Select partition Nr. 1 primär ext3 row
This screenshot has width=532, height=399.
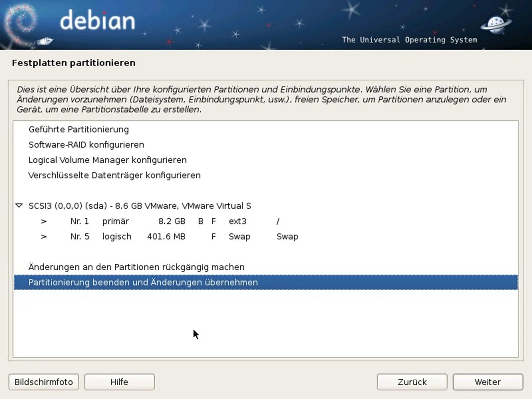tap(266, 221)
